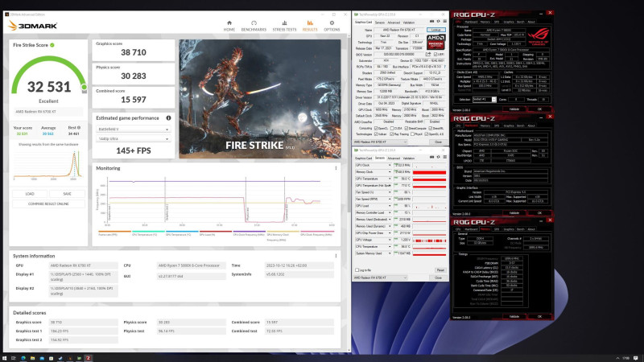The width and height of the screenshot is (644, 362).
Task: Switch to Advanced tab in GPU-Z Graphics Card window
Action: pos(394,23)
